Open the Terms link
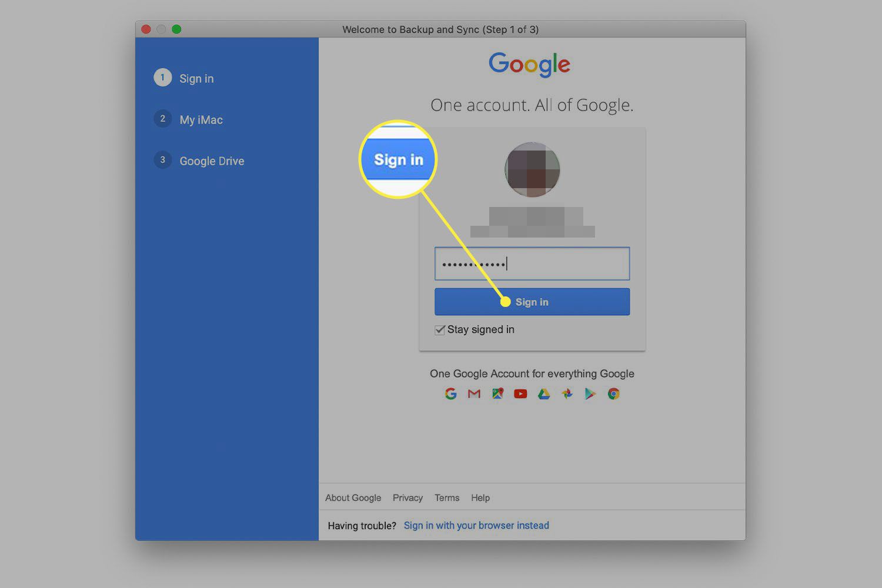 tap(447, 497)
